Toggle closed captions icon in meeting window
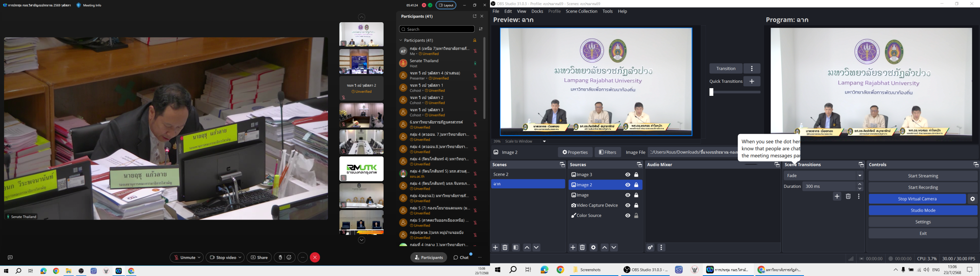The height and width of the screenshot is (276, 980). (x=10, y=258)
